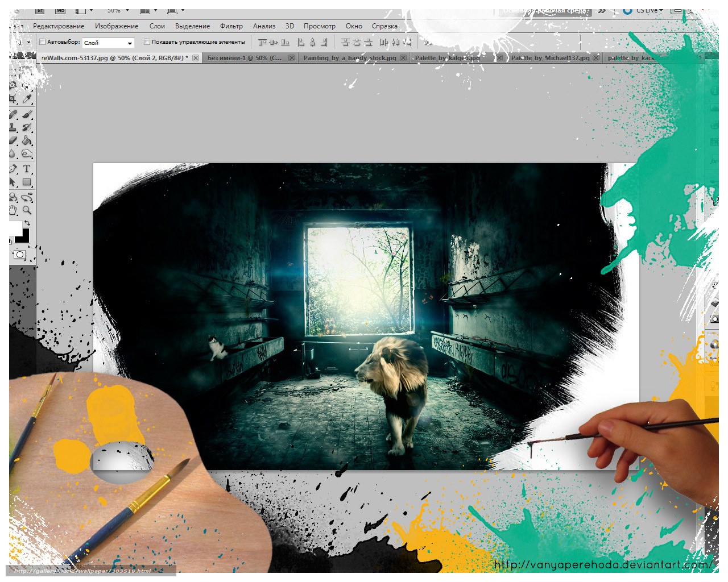Align left edges in options bar
Viewport: 728px width, 582px height.
[x=301, y=42]
